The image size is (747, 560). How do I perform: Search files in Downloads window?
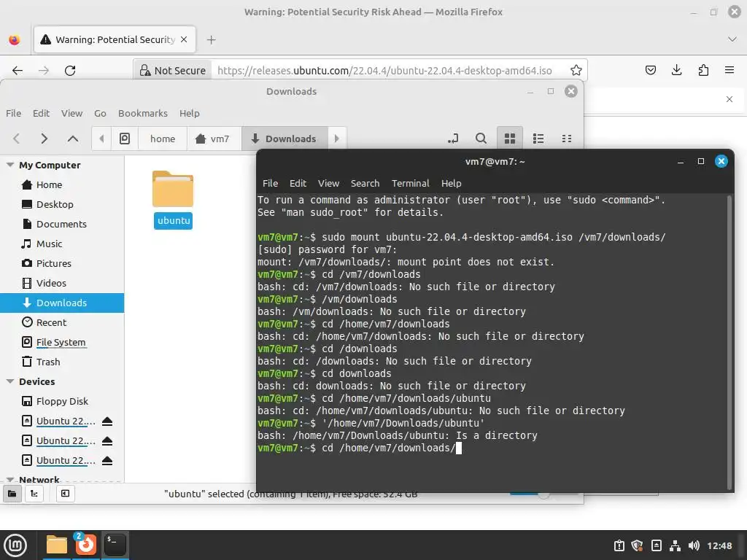coord(481,139)
